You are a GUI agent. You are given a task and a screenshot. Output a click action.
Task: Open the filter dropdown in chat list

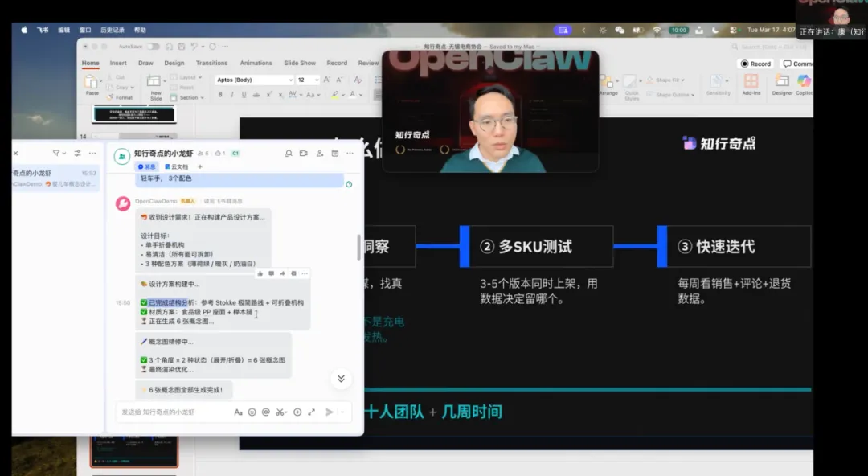click(59, 154)
